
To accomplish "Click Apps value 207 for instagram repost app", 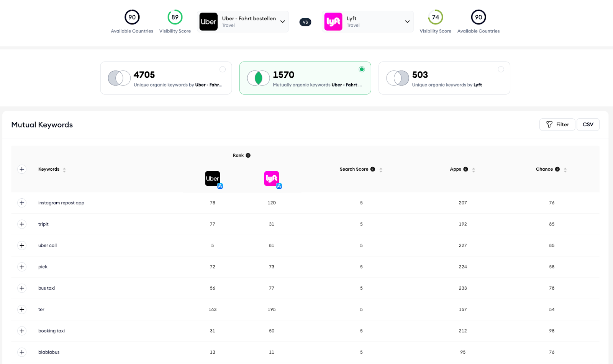I will tap(463, 203).
